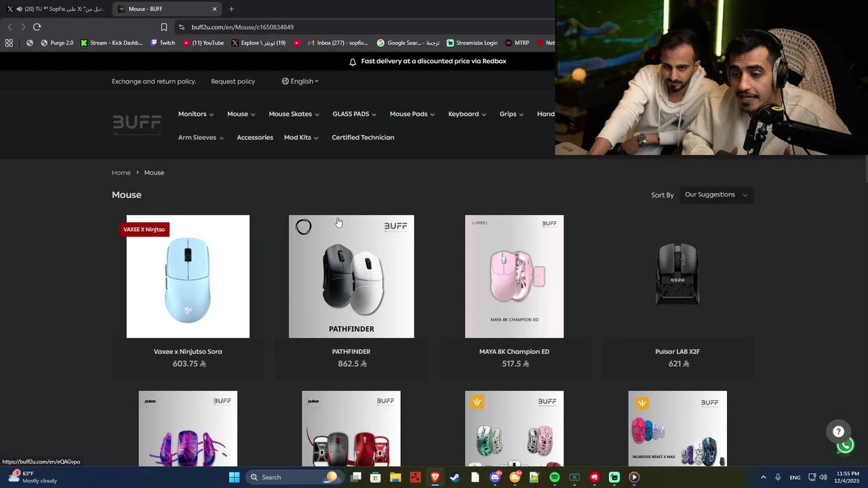Click the URL address bar
The height and width of the screenshot is (488, 868).
click(x=366, y=27)
